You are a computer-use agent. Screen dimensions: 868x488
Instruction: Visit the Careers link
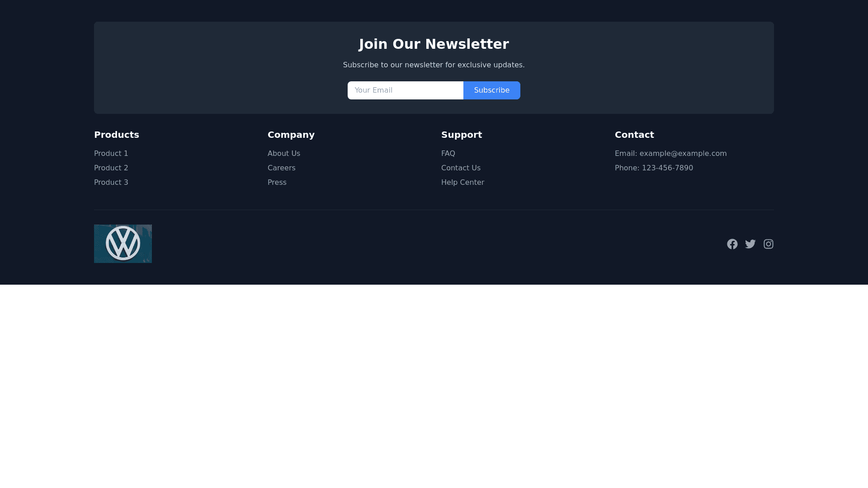[x=281, y=168]
